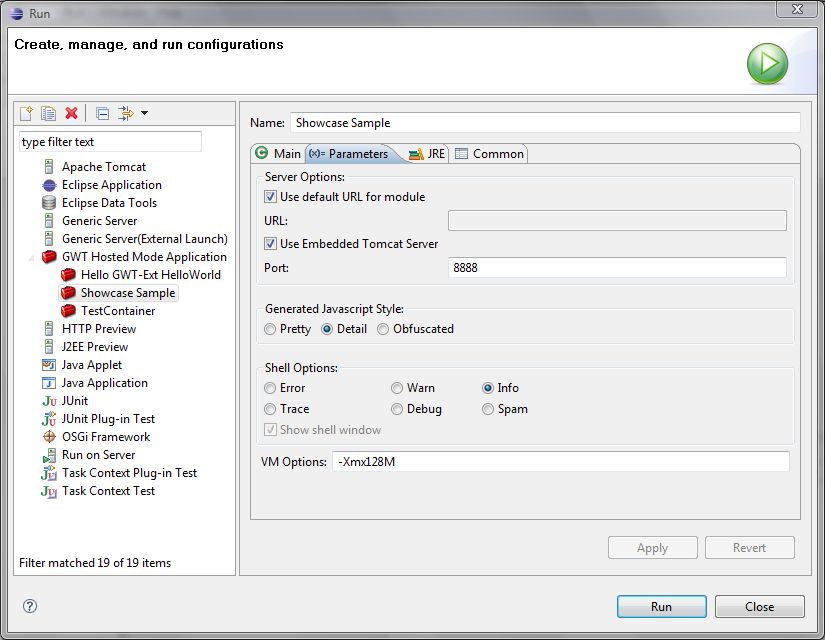Screen dimensions: 825x640
Task: Click the Apply button
Action: coord(652,547)
